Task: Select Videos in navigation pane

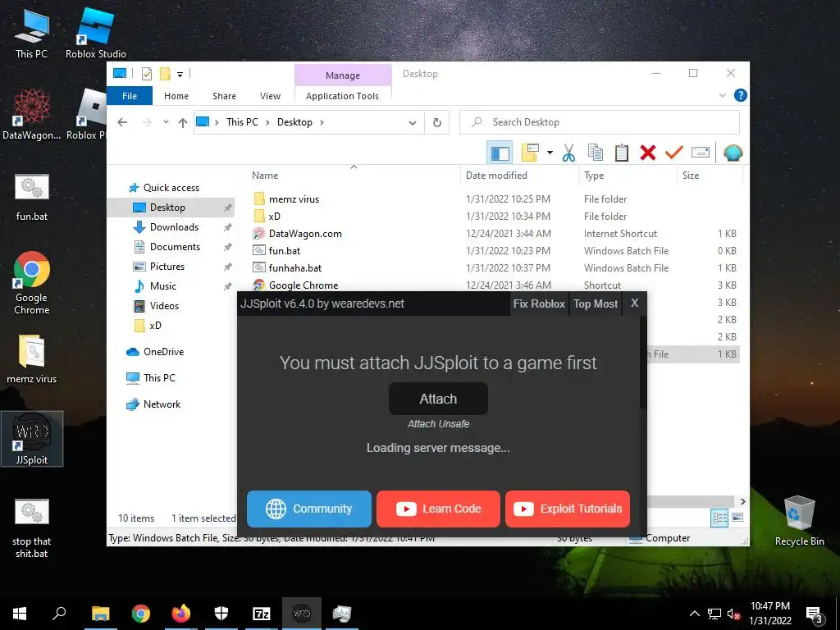Action: point(164,306)
